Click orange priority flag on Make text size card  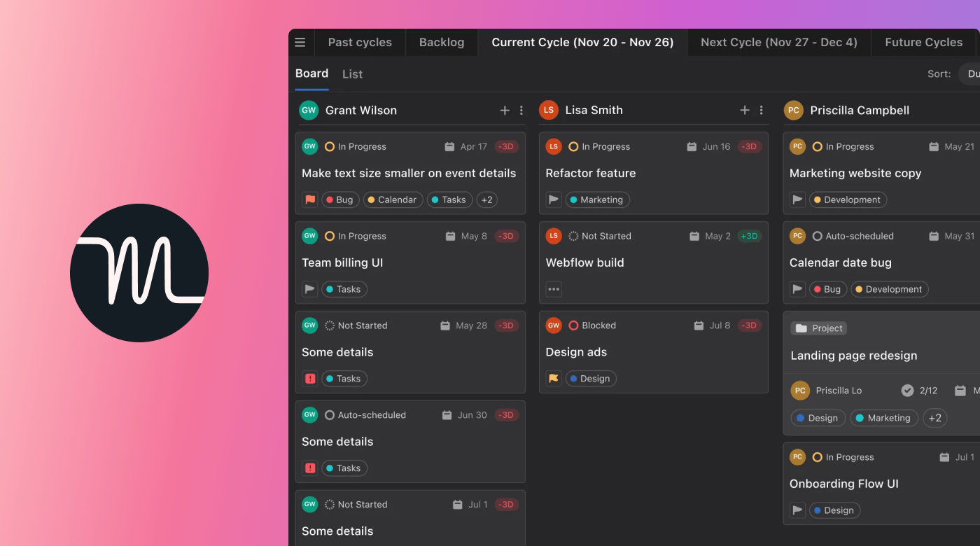(x=310, y=199)
